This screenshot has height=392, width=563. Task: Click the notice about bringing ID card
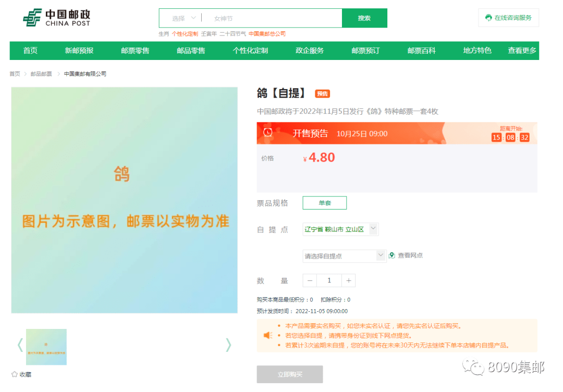point(350,336)
